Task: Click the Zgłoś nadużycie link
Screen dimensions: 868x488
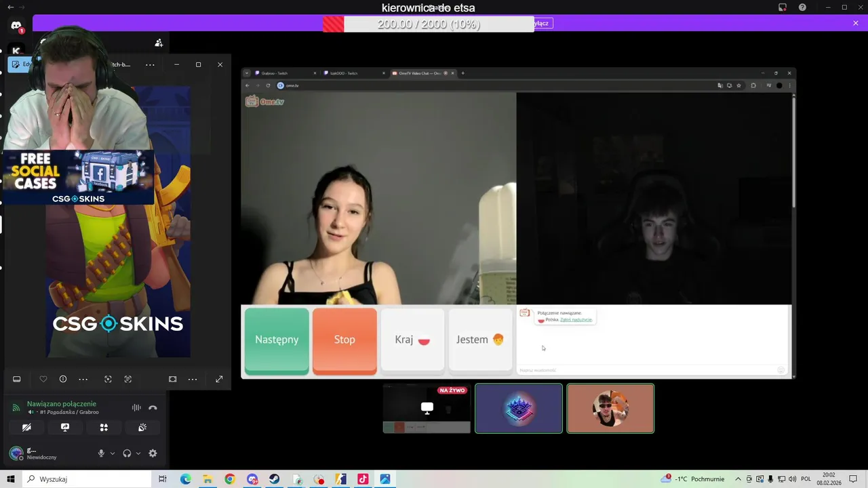Action: coord(576,319)
